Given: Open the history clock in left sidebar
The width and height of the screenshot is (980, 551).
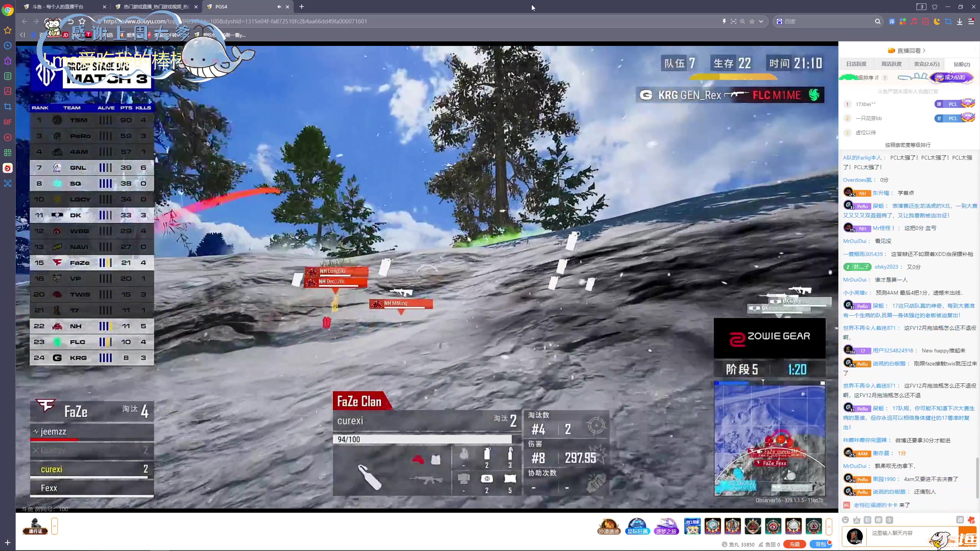Looking at the screenshot, I should coord(8,46).
